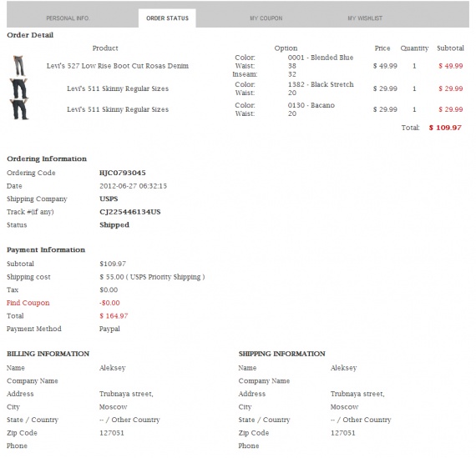Viewport: 476px width, 458px height.
Task: Click ordering code HJC0793045
Action: point(123,173)
